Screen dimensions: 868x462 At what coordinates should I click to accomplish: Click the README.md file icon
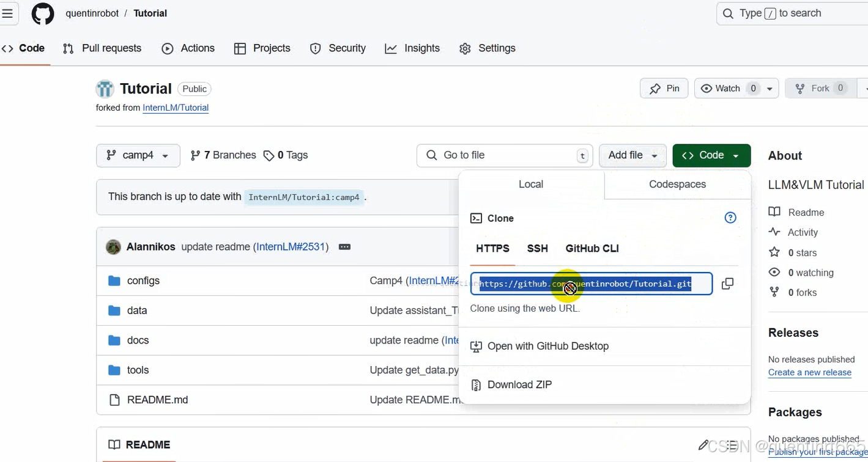[x=114, y=400]
